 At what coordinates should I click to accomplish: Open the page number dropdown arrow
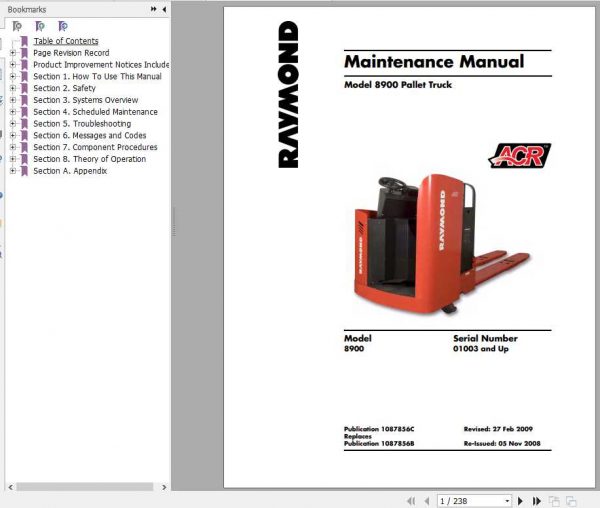(507, 501)
